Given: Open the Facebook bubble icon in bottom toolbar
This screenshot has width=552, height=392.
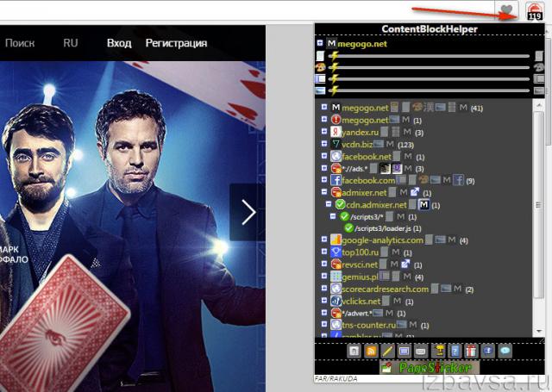Looking at the screenshot, I should tap(488, 351).
